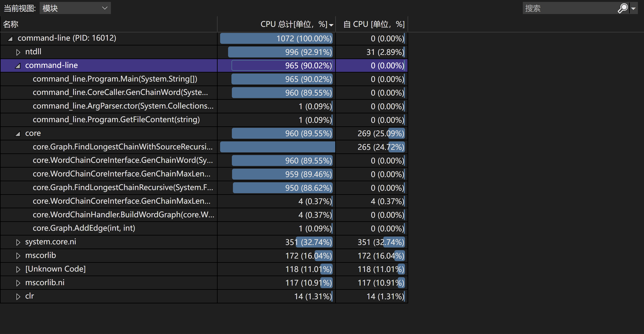The width and height of the screenshot is (644, 334).
Task: Click the 351 (32.74%) total CPU cell
Action: [x=276, y=242]
